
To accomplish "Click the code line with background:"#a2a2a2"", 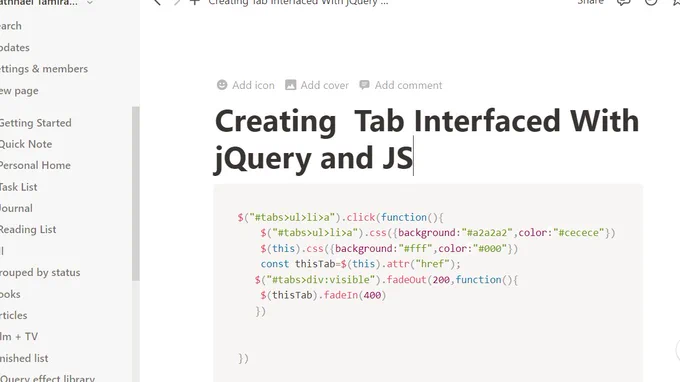I will click(438, 233).
